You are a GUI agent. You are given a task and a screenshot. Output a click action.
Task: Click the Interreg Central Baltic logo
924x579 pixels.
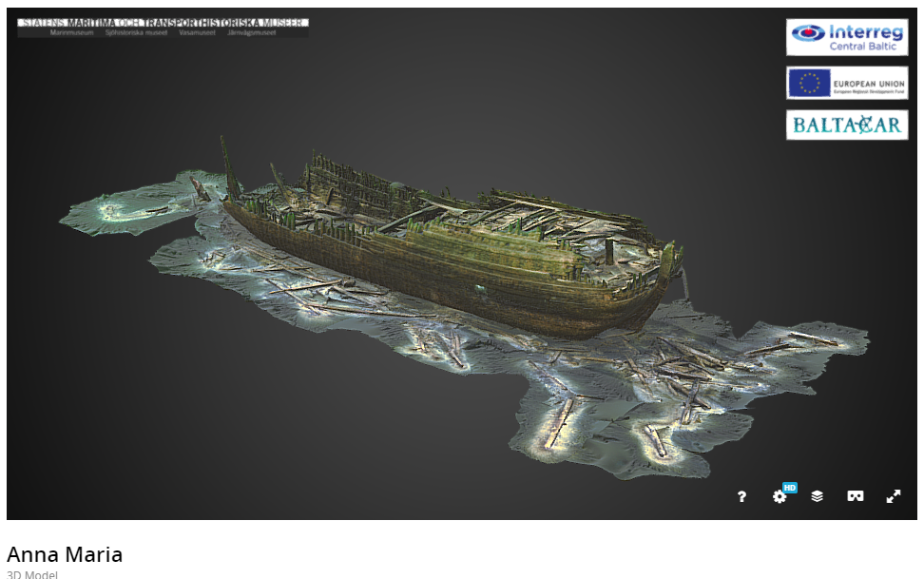(x=846, y=37)
